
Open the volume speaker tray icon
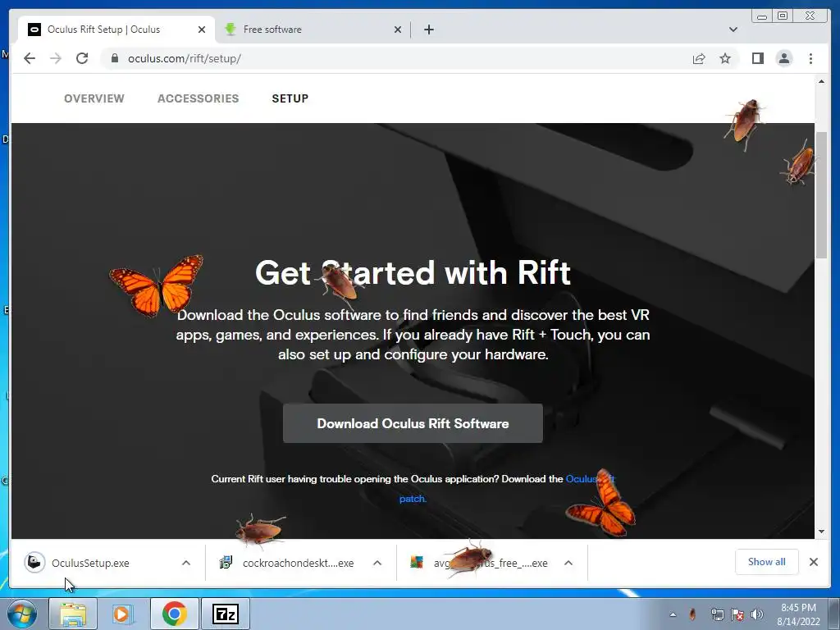click(x=757, y=614)
